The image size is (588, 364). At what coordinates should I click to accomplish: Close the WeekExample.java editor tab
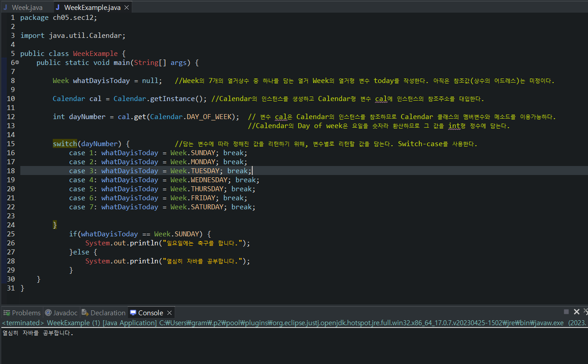tap(126, 7)
